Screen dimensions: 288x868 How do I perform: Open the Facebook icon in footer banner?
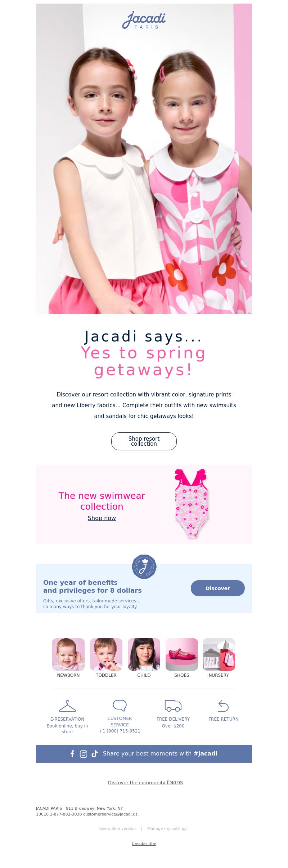(72, 754)
